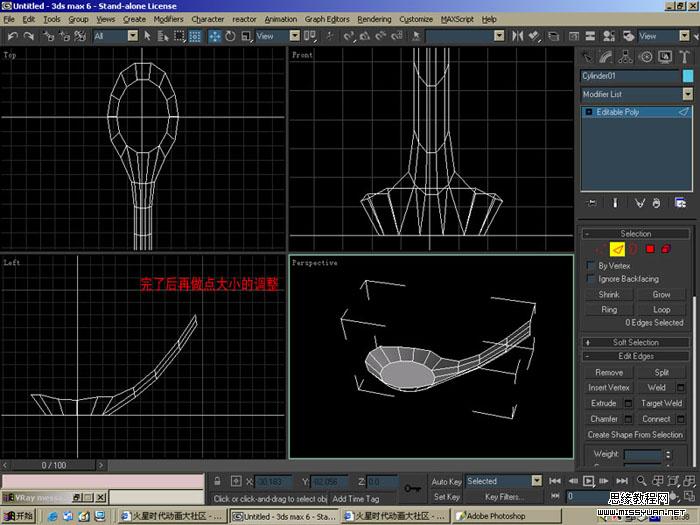Activate the Select and Rotate tool

click(x=230, y=36)
